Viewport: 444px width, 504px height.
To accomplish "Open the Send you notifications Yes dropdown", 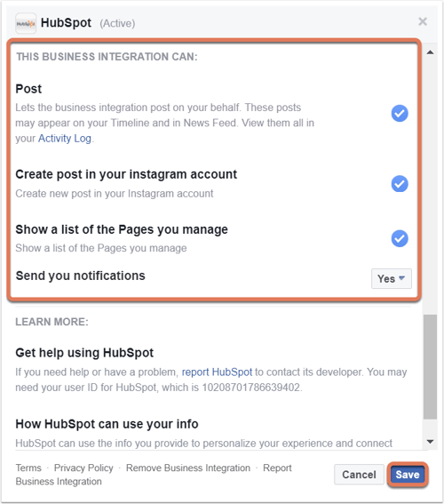I will pyautogui.click(x=392, y=279).
